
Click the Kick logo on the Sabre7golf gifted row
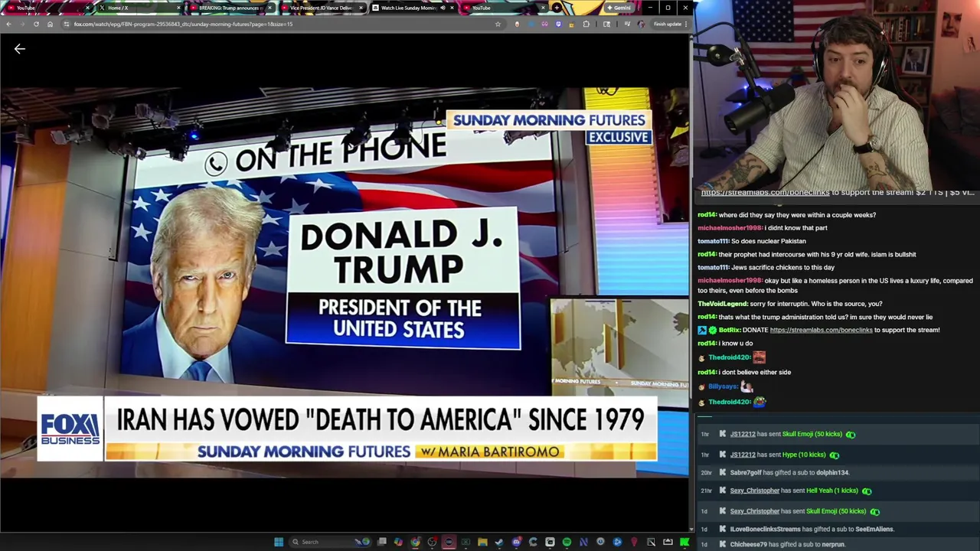point(722,473)
